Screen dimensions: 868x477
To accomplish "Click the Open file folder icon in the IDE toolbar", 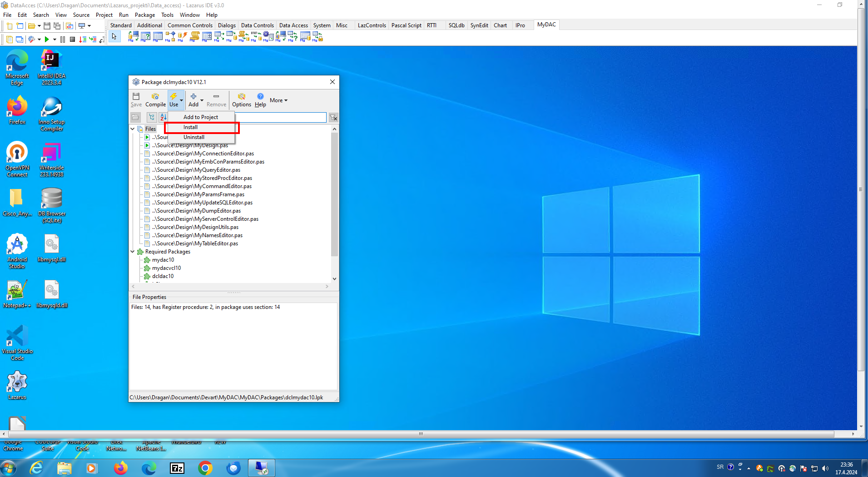I will 31,26.
